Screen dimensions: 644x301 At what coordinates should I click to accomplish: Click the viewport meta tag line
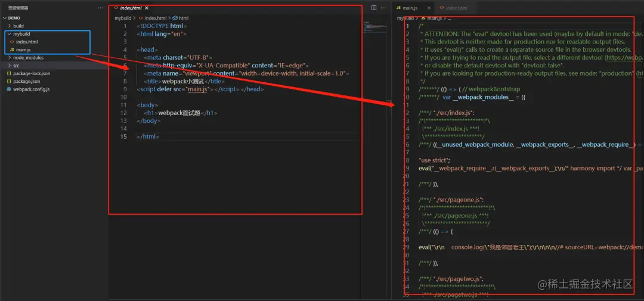(246, 73)
